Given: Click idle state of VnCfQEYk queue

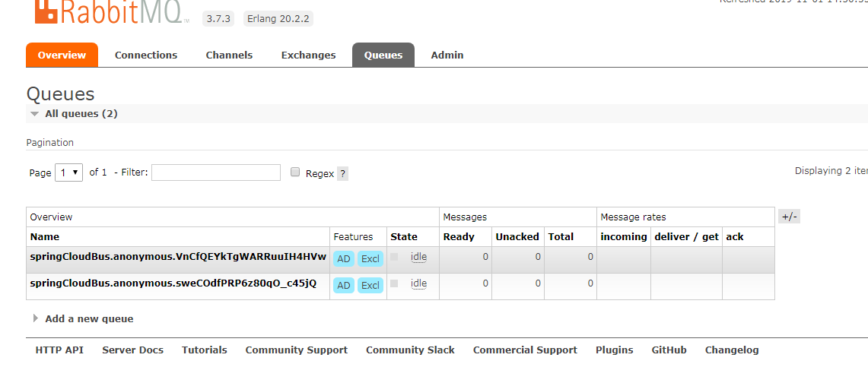Looking at the screenshot, I should (419, 256).
